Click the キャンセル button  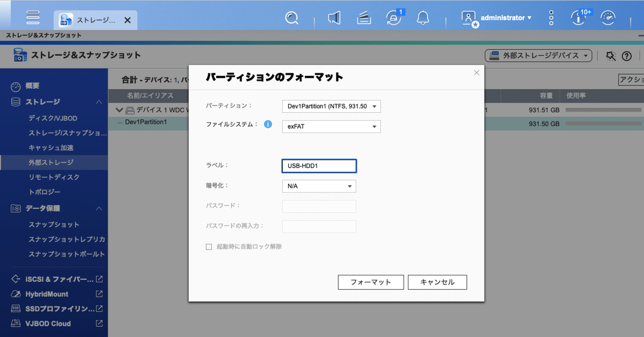tap(437, 282)
